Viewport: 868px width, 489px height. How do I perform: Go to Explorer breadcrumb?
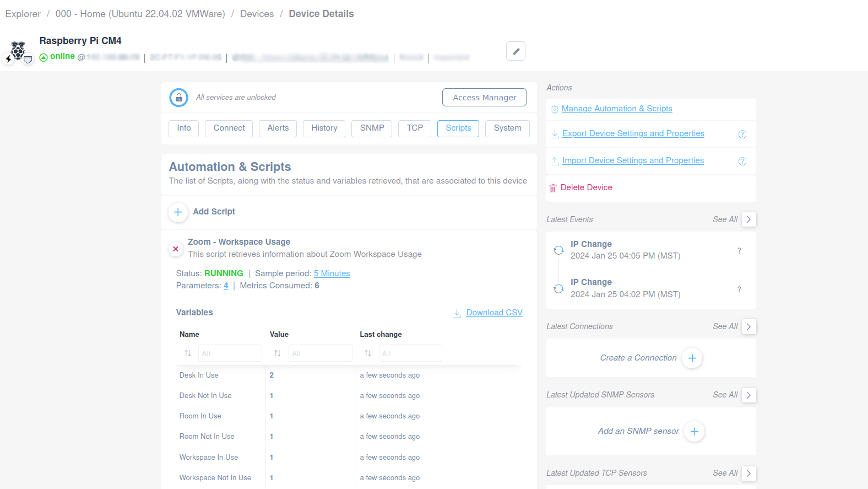point(23,14)
